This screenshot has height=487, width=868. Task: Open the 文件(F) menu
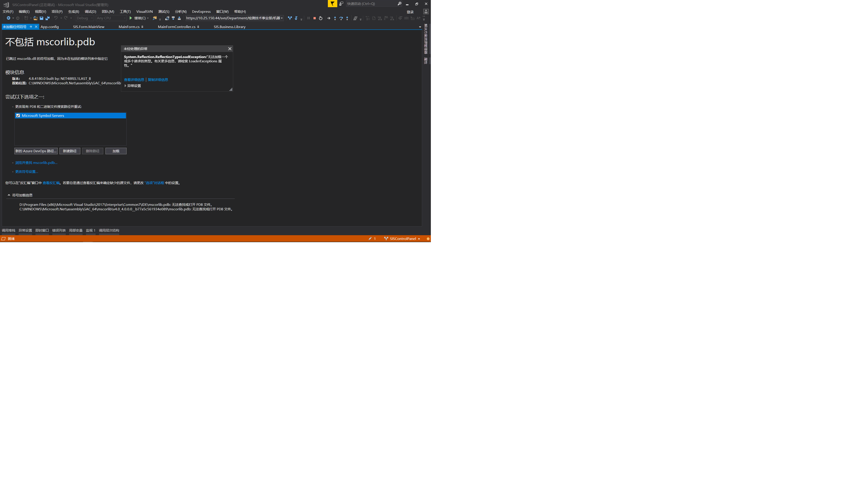(8, 11)
